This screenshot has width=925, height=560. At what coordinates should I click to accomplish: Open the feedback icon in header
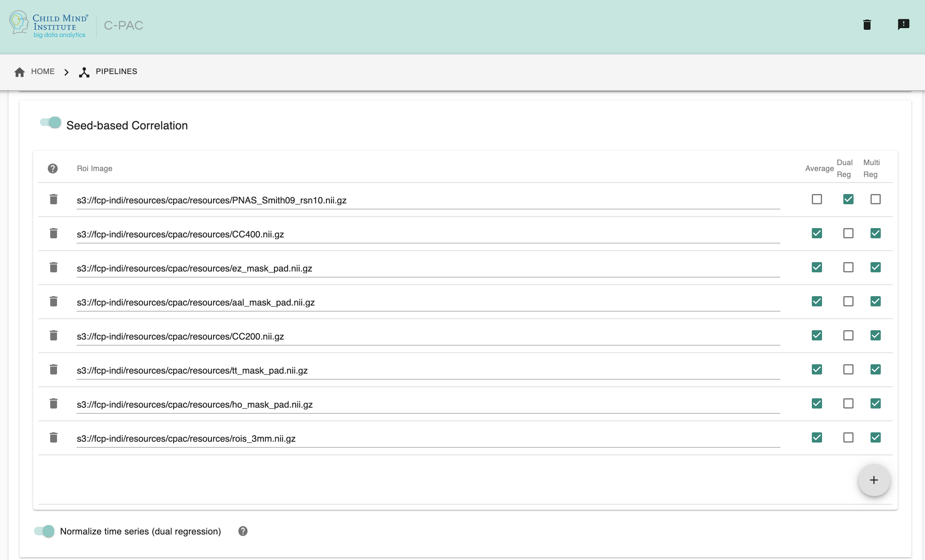coord(903,25)
